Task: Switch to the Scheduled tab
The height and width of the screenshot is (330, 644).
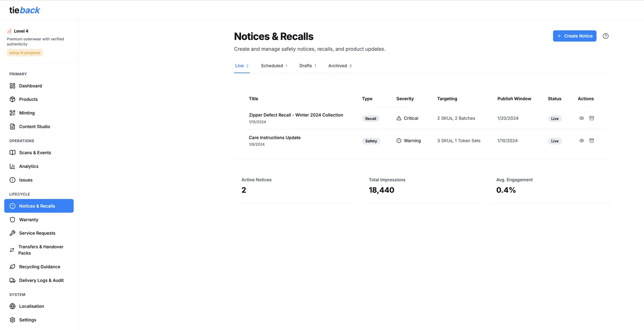Action: (x=272, y=66)
